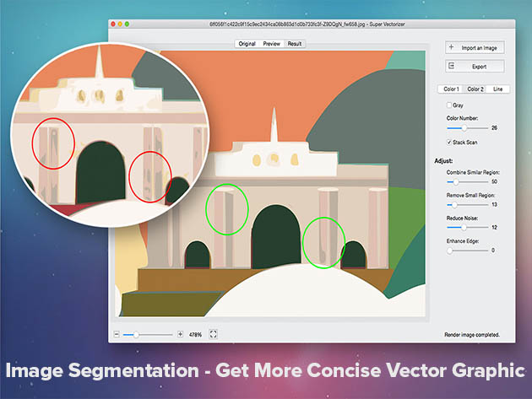The image size is (532, 399).
Task: Close the Super Vectorizer window
Action: click(x=116, y=26)
